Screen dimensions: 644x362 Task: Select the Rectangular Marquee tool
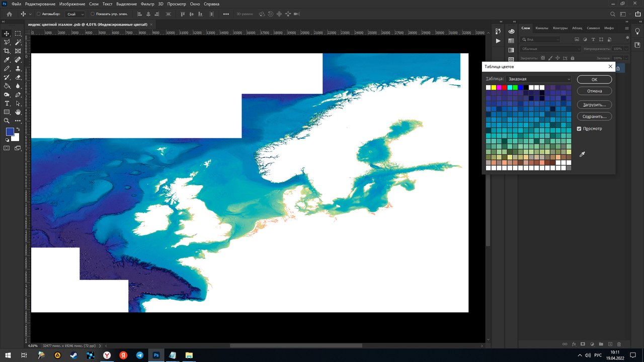point(18,34)
